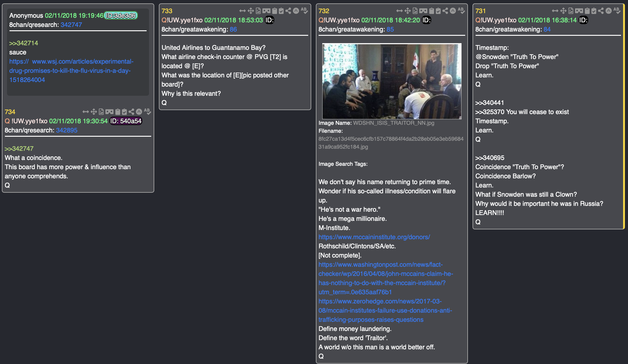The width and height of the screenshot is (628, 364).
Task: Open the McCain meeting photo thumbnail
Action: 392,81
